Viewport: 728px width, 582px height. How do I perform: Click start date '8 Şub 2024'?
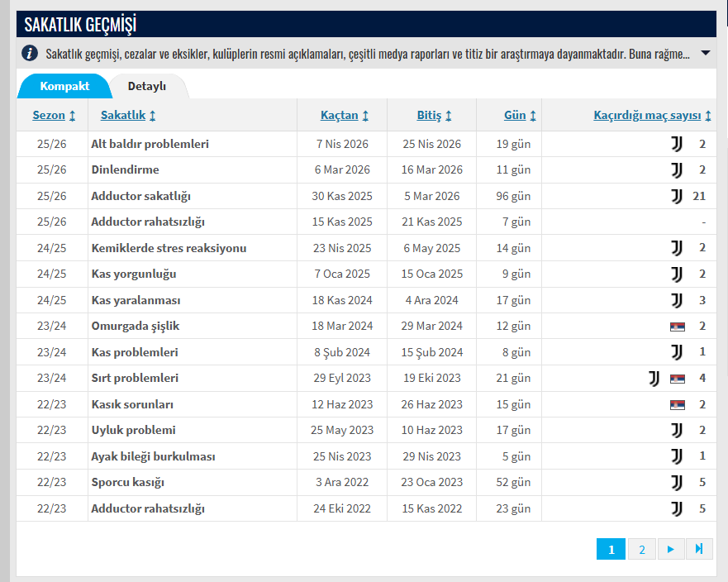pyautogui.click(x=342, y=352)
